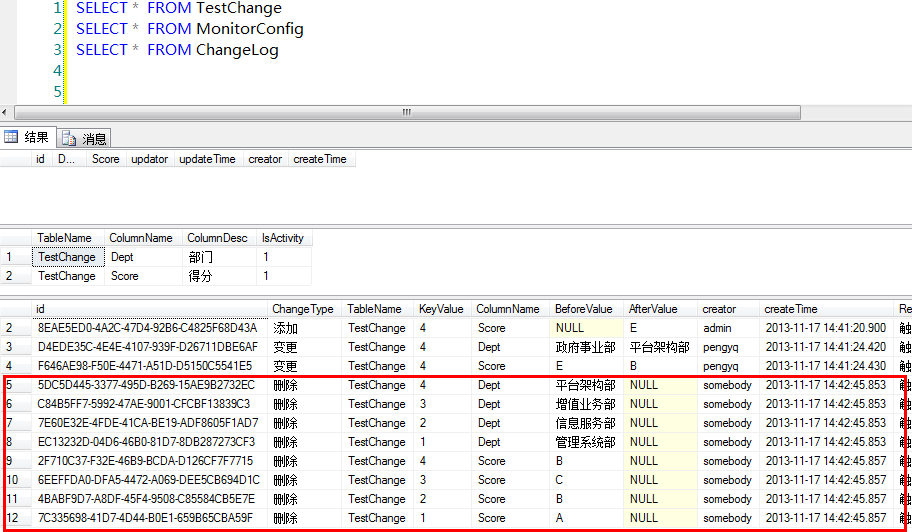This screenshot has width=912, height=532.
Task: Click AfterValue cell '平台架构部' in row 3
Action: click(x=660, y=347)
